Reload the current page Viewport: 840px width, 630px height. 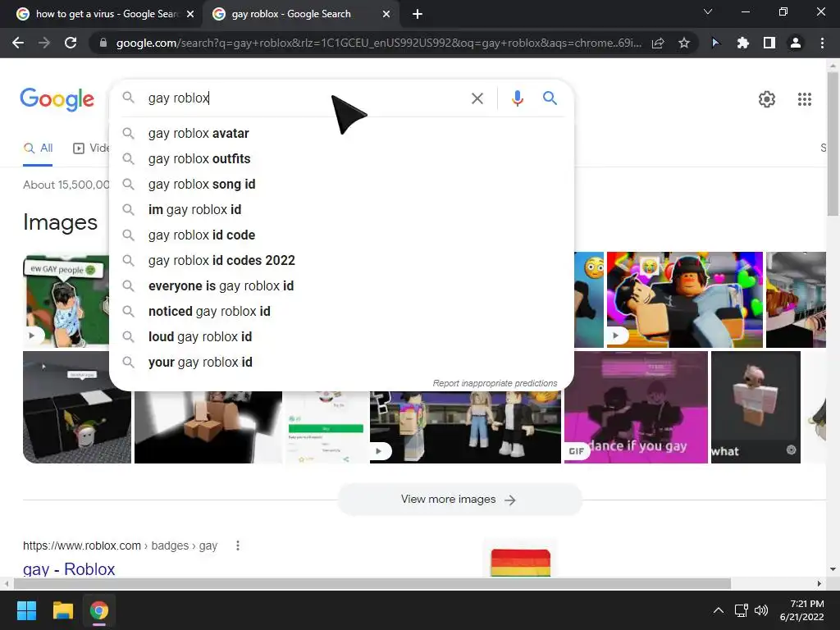71,43
